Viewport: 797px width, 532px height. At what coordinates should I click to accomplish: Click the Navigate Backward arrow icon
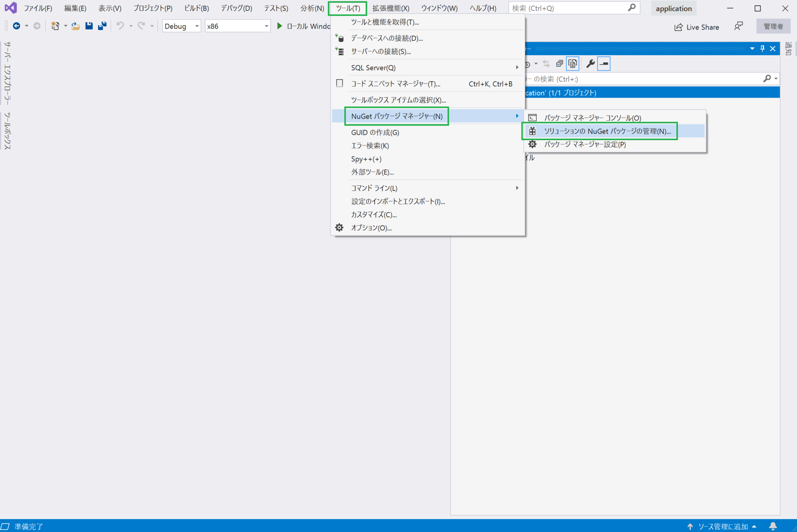16,26
